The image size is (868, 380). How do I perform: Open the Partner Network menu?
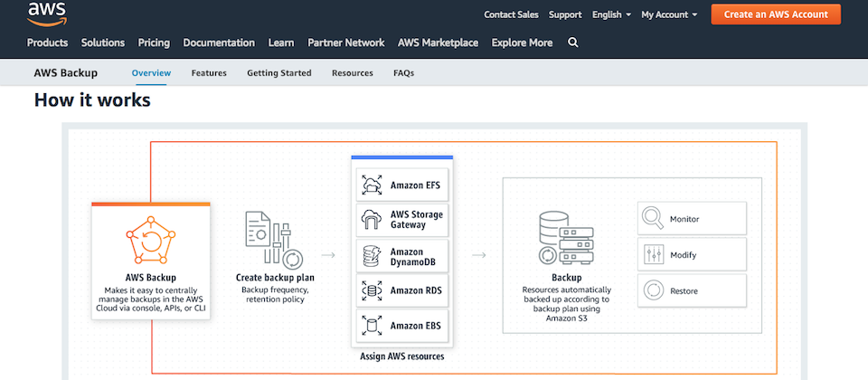(346, 43)
